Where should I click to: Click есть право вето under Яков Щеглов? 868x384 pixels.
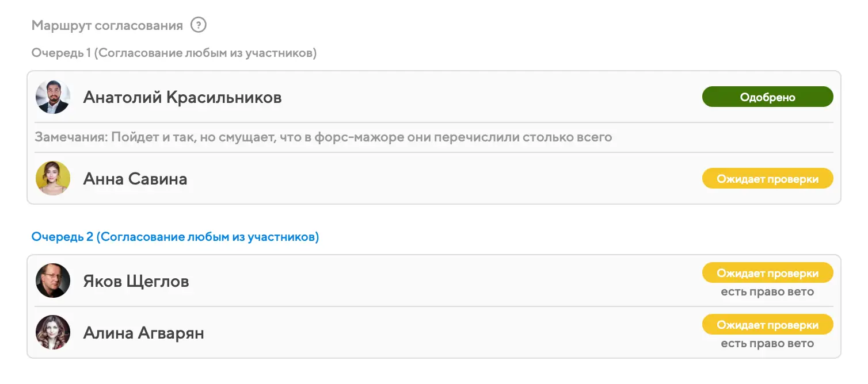[767, 292]
